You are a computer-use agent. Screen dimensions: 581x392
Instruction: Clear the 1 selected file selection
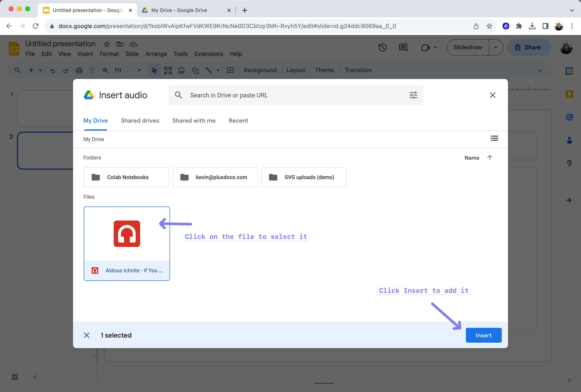[x=86, y=335]
